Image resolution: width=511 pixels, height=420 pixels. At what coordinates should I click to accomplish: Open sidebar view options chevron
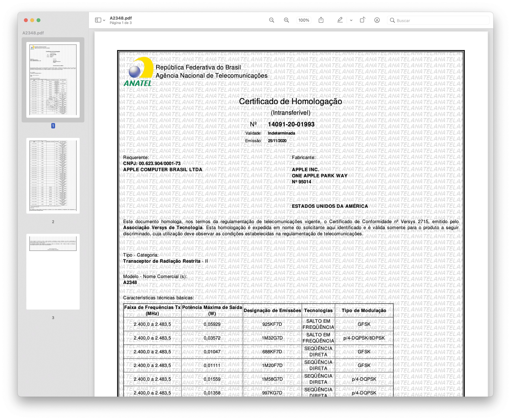tap(104, 20)
